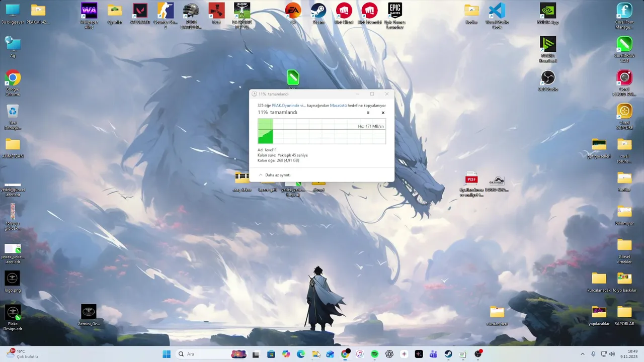Select the Corel Font Manager shortcut
This screenshot has height=362, width=644.
624,16
